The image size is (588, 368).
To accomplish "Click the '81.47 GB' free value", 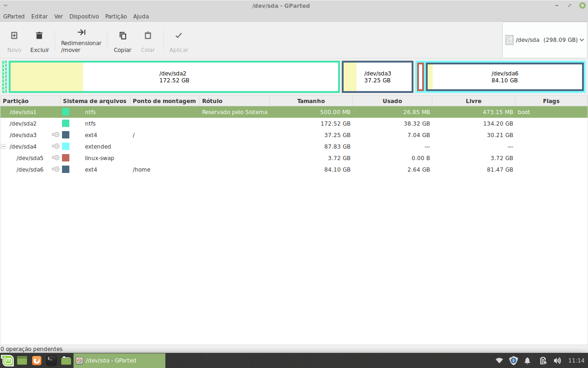I will tap(500, 170).
